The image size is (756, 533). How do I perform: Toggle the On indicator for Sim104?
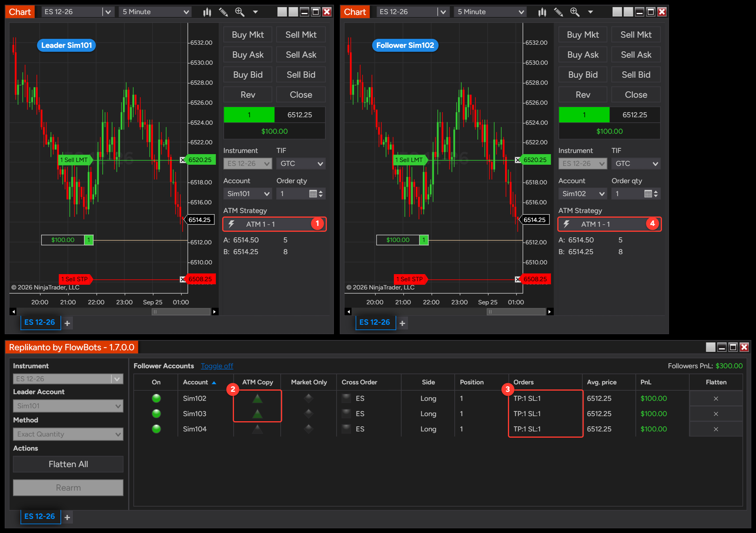click(x=156, y=429)
